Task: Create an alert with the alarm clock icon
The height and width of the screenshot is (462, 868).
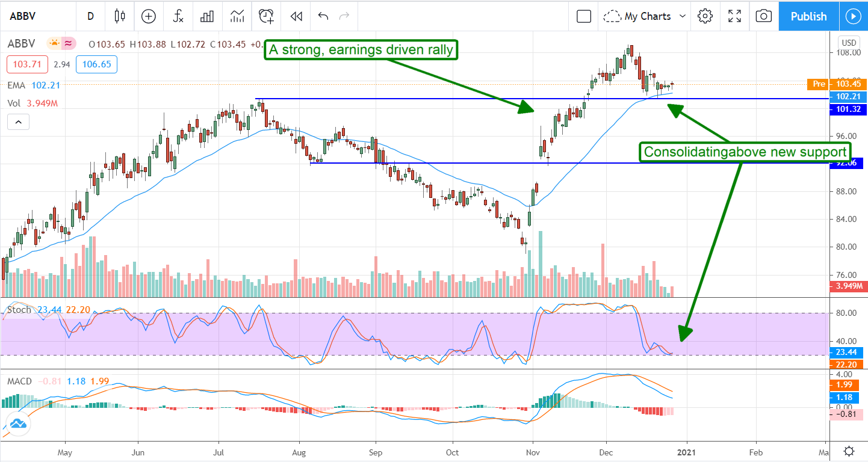Action: click(x=266, y=16)
